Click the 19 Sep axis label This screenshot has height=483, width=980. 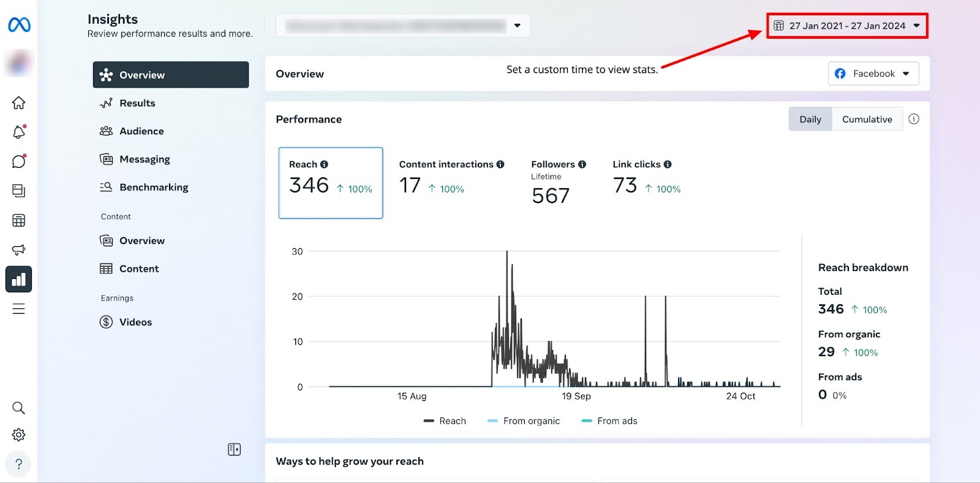point(576,396)
